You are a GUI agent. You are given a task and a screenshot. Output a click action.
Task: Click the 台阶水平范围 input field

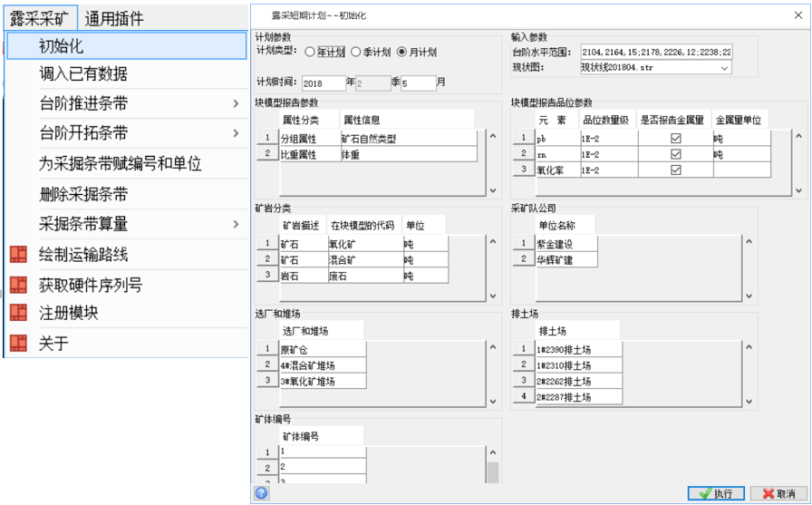click(655, 53)
